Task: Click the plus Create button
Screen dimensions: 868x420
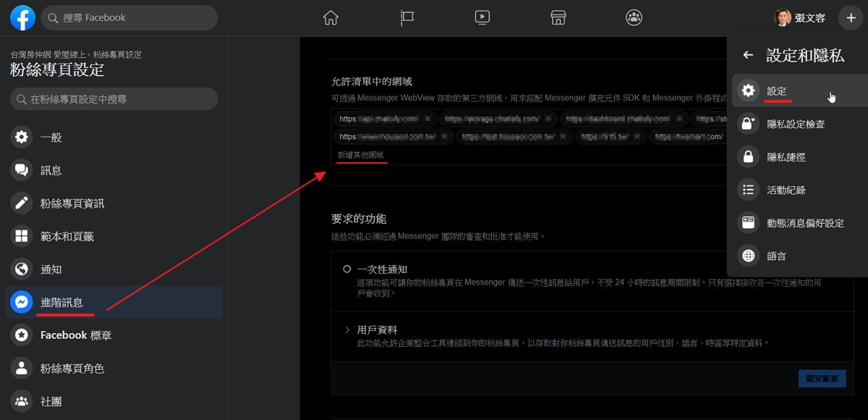Action: click(851, 18)
